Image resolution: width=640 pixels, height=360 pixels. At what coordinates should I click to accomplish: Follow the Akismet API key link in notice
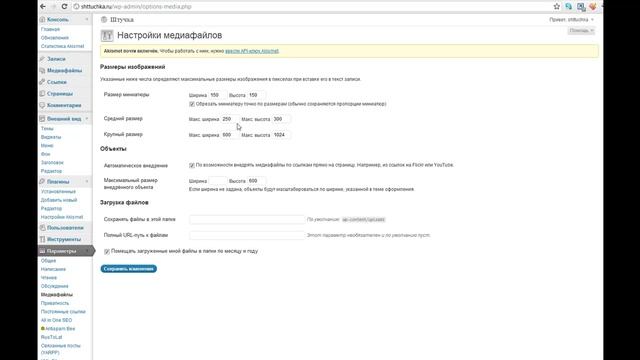pyautogui.click(x=252, y=51)
